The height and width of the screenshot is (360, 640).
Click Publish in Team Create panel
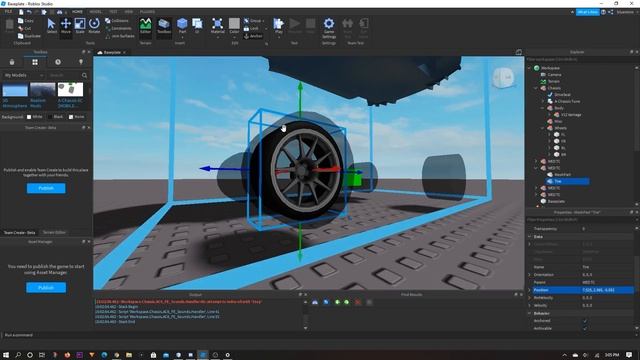pyautogui.click(x=46, y=188)
